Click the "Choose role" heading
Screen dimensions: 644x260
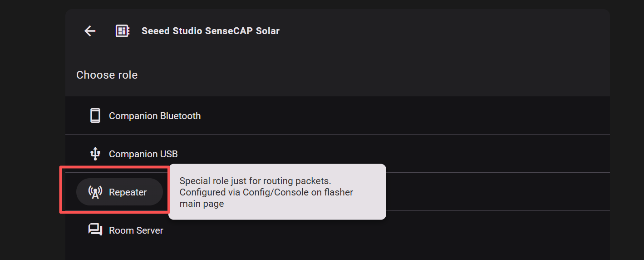point(107,75)
